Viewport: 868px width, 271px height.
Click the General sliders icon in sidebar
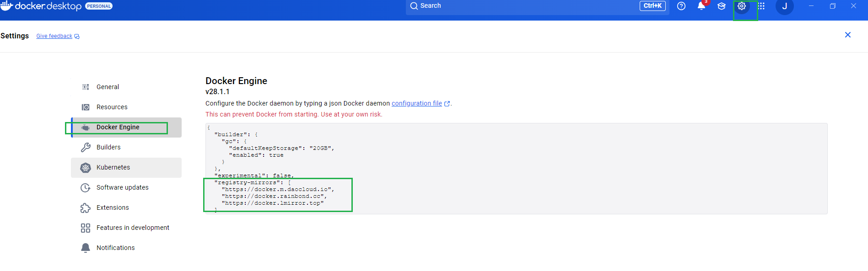click(86, 87)
